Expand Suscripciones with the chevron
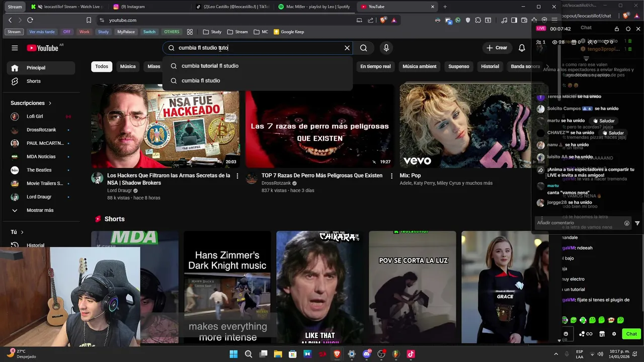 point(50,103)
